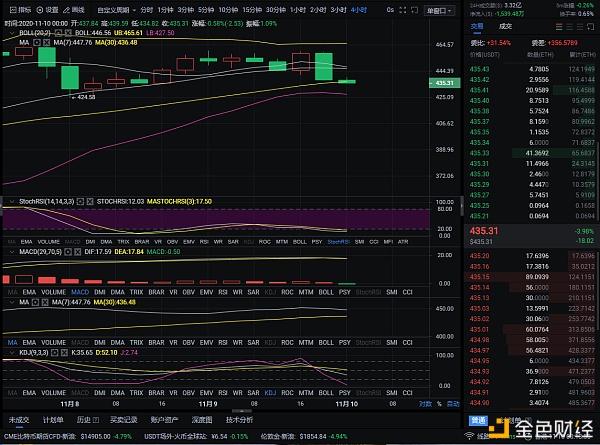Close the lower MA panel

pos(45,302)
